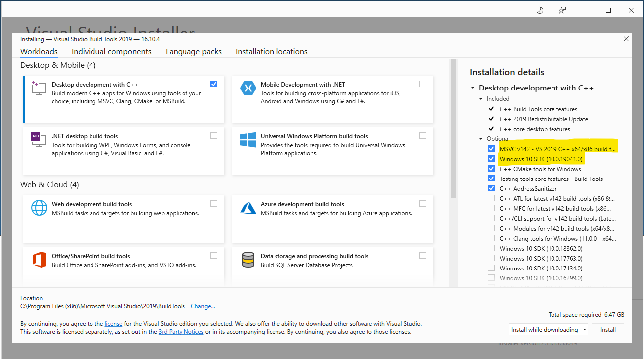Switch to the Individual components tab
The width and height of the screenshot is (644, 359).
click(111, 52)
